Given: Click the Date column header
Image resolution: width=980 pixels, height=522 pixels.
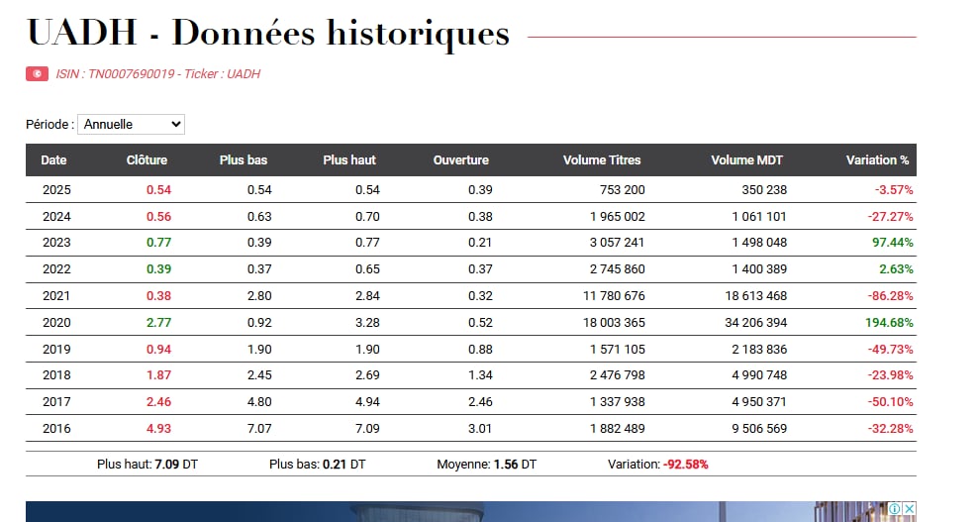Looking at the screenshot, I should pyautogui.click(x=53, y=160).
